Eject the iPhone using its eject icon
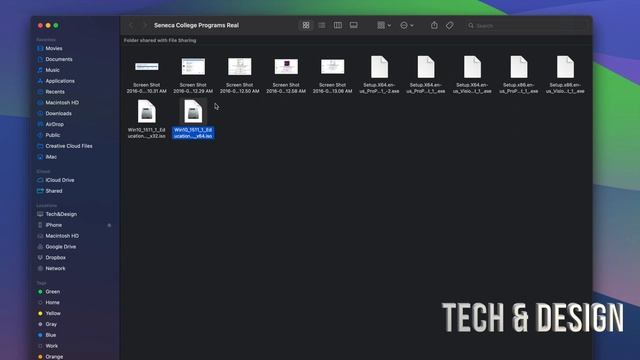This screenshot has width=640, height=360. tap(109, 225)
